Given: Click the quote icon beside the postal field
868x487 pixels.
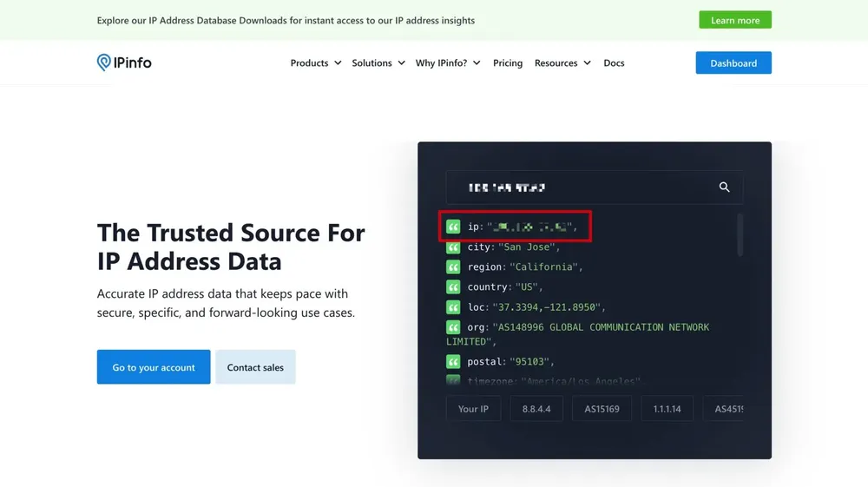Looking at the screenshot, I should (x=453, y=362).
